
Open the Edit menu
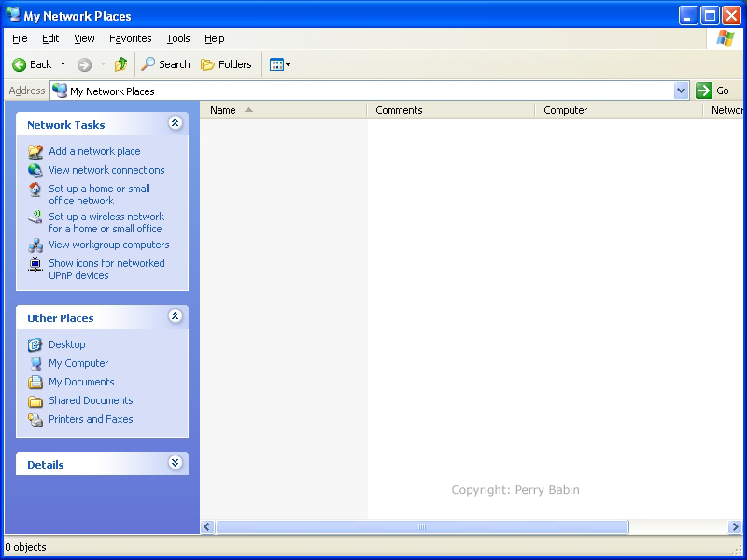(x=50, y=38)
